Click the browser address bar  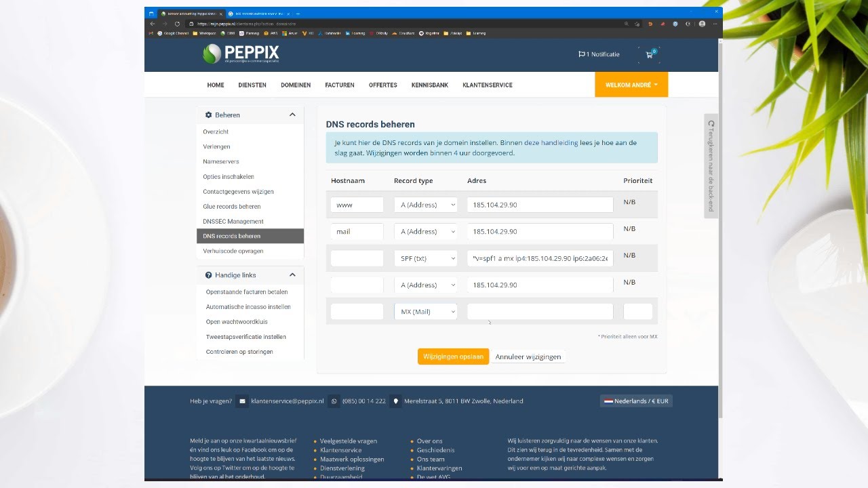(407, 23)
